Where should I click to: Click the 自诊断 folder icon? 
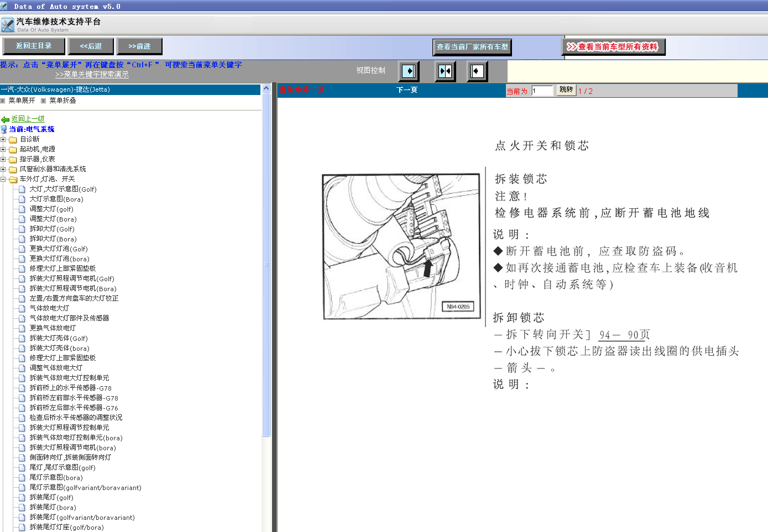(13, 139)
